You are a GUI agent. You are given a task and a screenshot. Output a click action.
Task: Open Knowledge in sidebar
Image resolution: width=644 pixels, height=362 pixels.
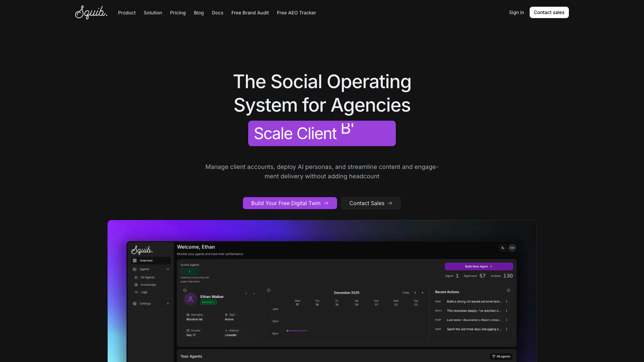pyautogui.click(x=148, y=285)
